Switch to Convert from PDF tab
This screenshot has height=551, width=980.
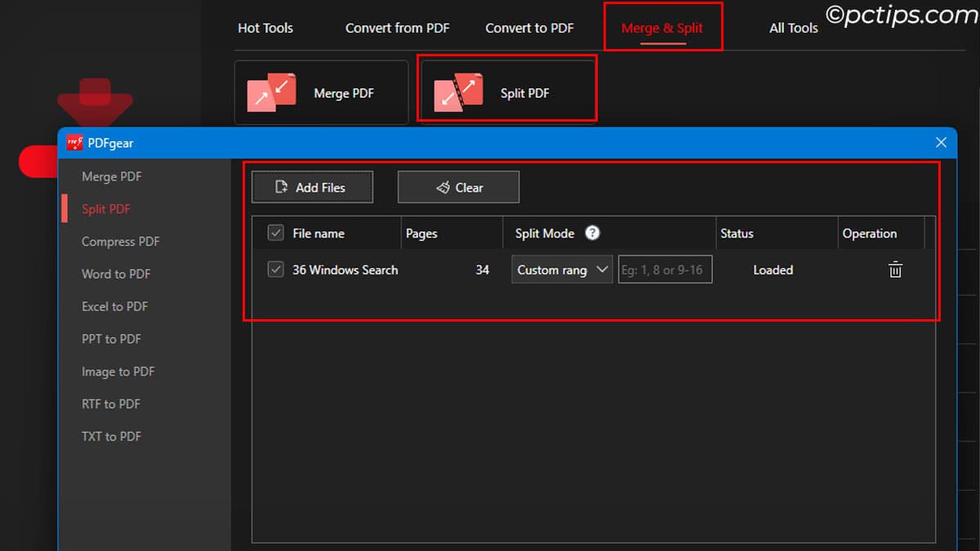point(397,28)
